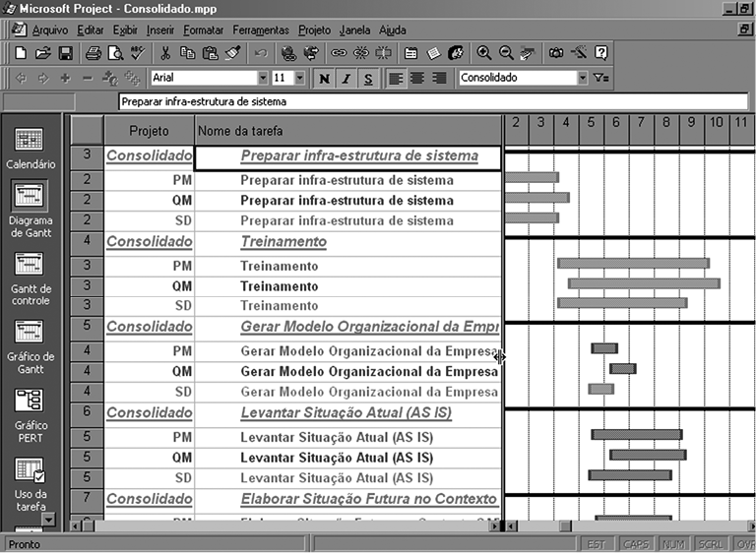
Task: Switch to Calendário view
Action: click(x=30, y=149)
